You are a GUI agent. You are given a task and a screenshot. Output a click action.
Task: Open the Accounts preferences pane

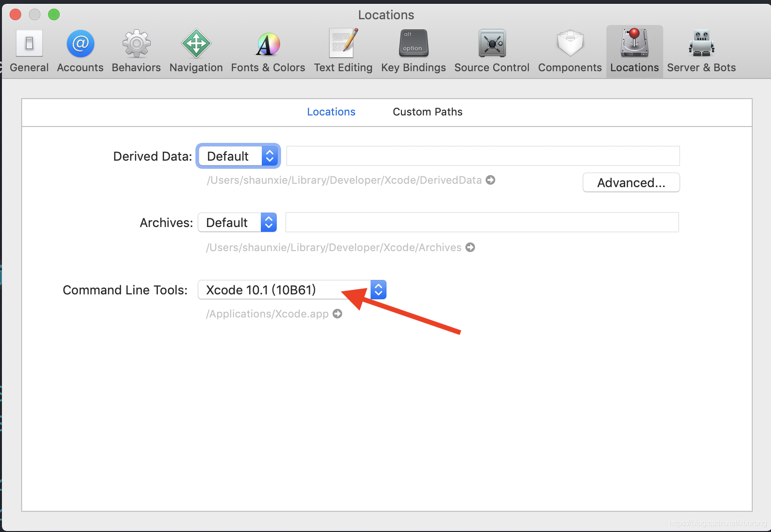tap(80, 51)
